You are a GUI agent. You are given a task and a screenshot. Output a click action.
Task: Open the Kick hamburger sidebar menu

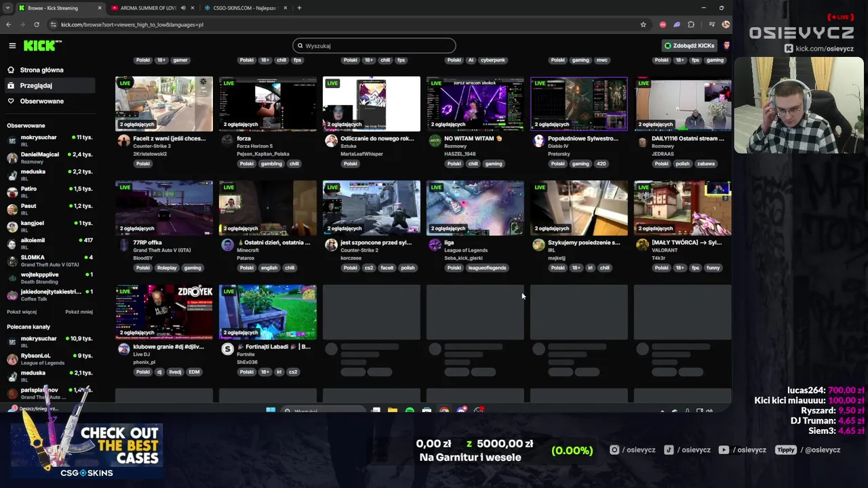pyautogui.click(x=12, y=45)
